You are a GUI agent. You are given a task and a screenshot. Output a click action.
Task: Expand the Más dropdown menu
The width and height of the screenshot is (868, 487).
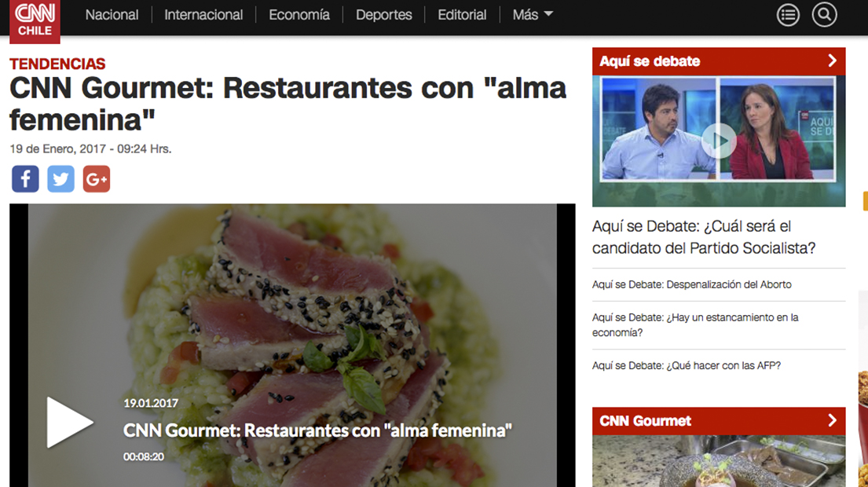pos(533,15)
